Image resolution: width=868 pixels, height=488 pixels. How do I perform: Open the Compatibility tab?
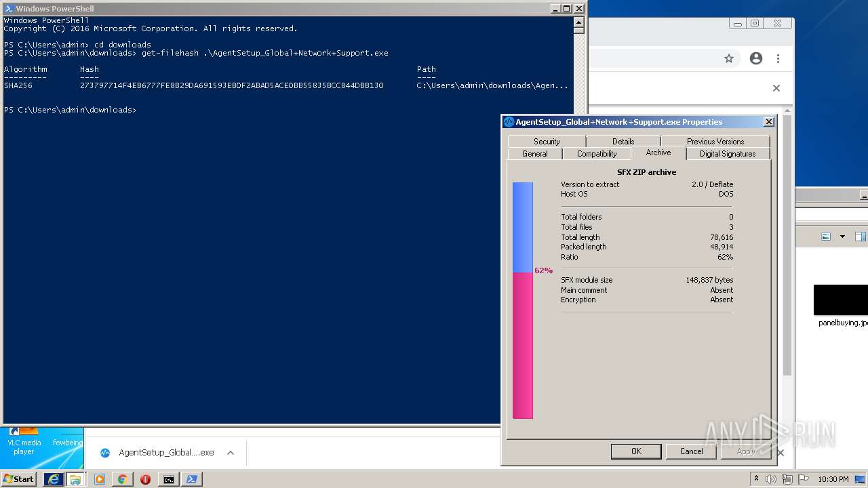coord(597,154)
